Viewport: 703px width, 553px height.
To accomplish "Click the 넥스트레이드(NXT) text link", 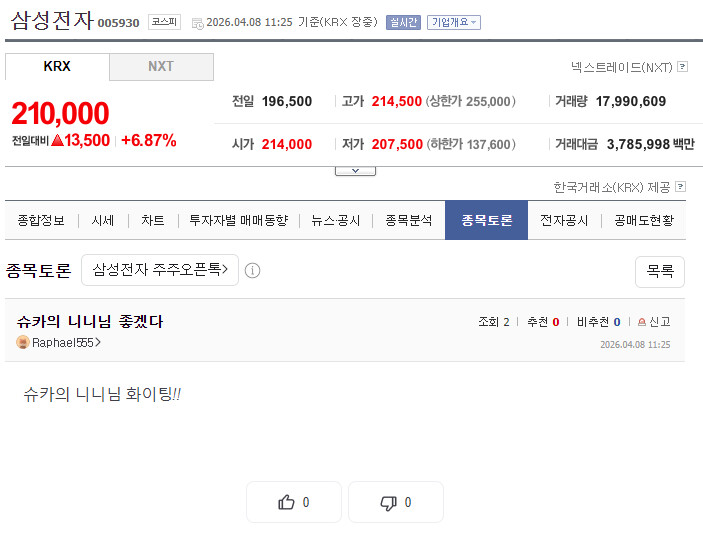I will (621, 67).
